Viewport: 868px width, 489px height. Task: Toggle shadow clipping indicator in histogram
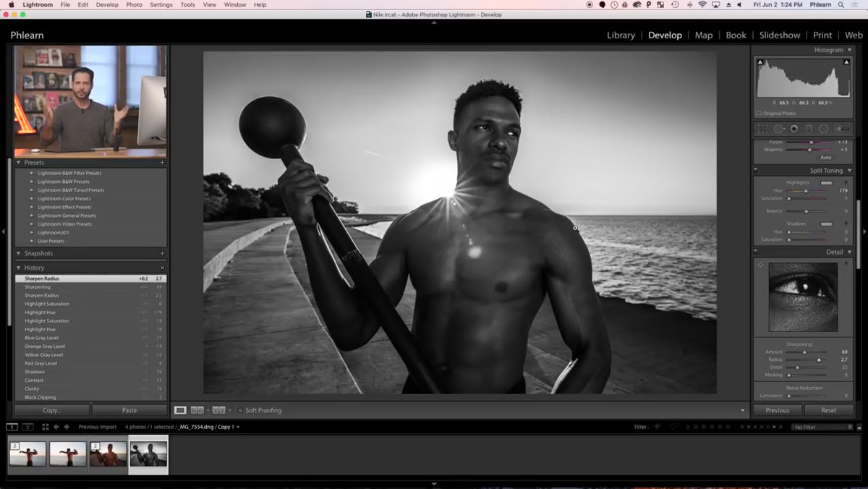pyautogui.click(x=760, y=63)
